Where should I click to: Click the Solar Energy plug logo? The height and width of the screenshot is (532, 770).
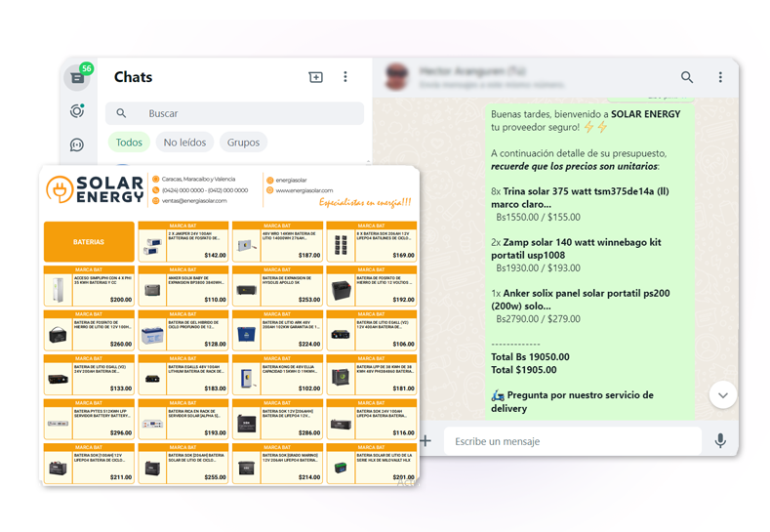[x=60, y=189]
